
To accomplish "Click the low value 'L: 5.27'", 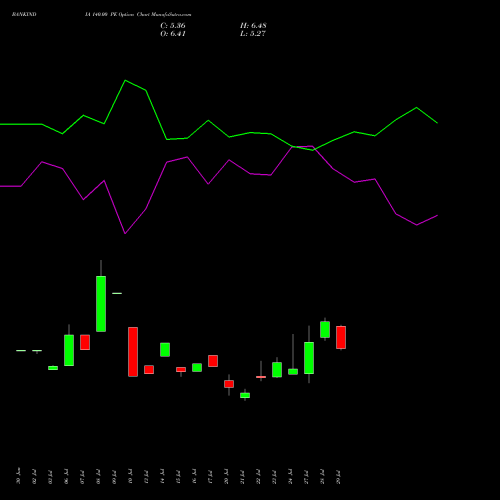I will click(x=253, y=34).
